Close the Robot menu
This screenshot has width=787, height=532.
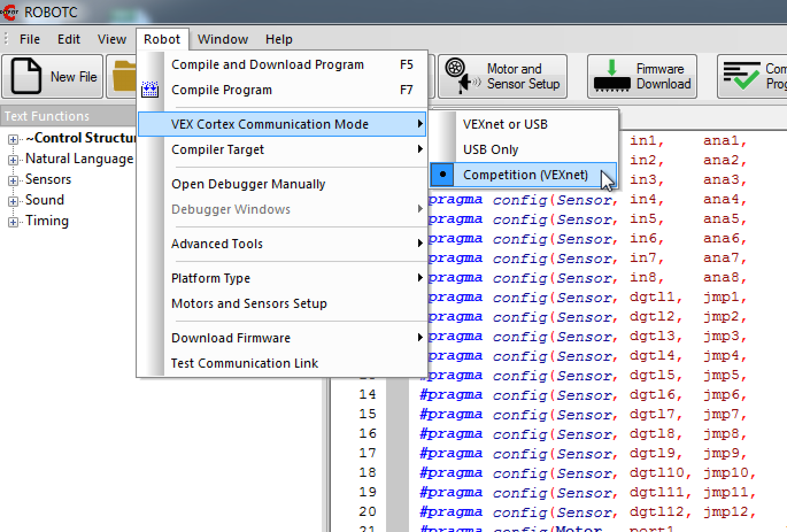(x=162, y=39)
